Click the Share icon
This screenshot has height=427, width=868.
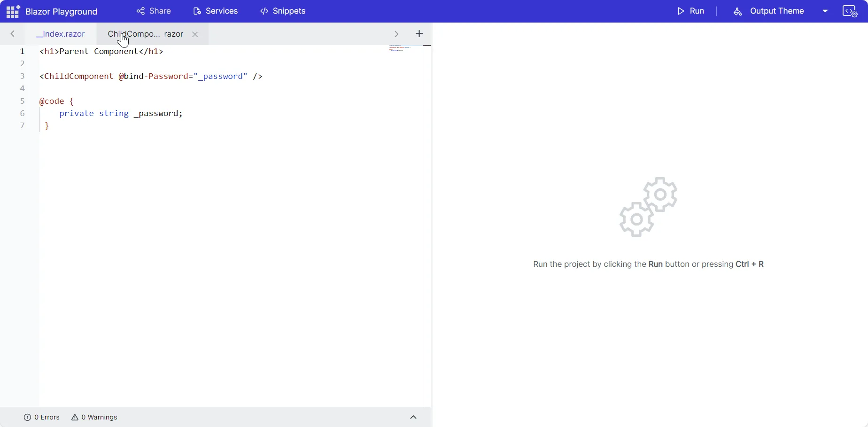point(140,11)
